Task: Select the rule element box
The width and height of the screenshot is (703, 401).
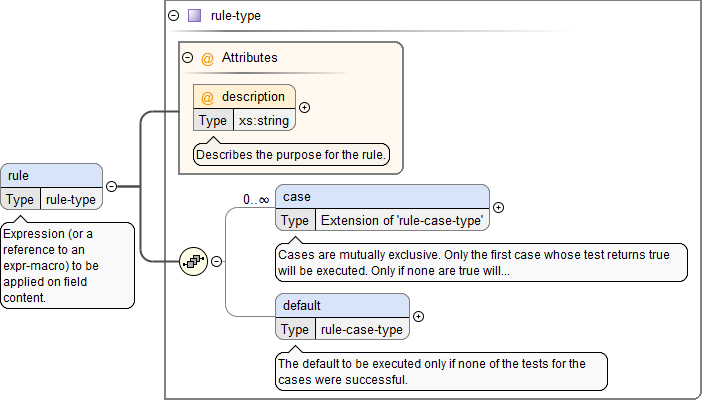Action: tap(52, 176)
